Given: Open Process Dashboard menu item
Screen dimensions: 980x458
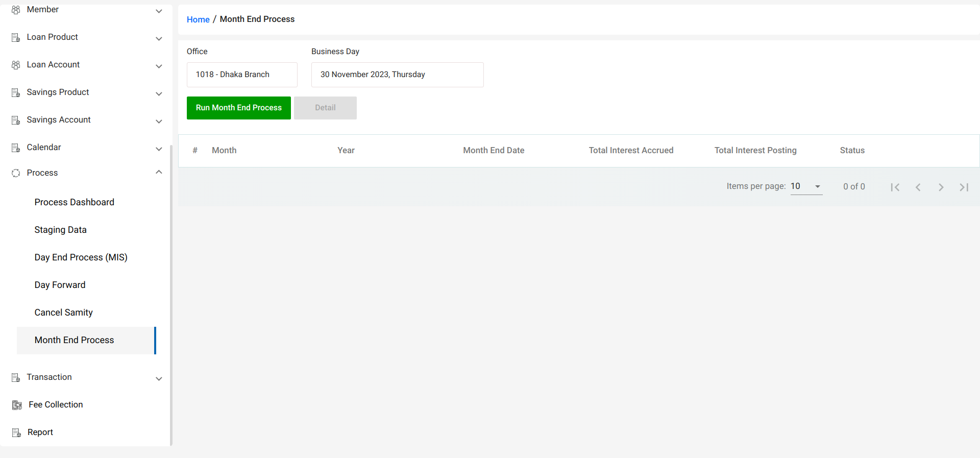Looking at the screenshot, I should (75, 202).
